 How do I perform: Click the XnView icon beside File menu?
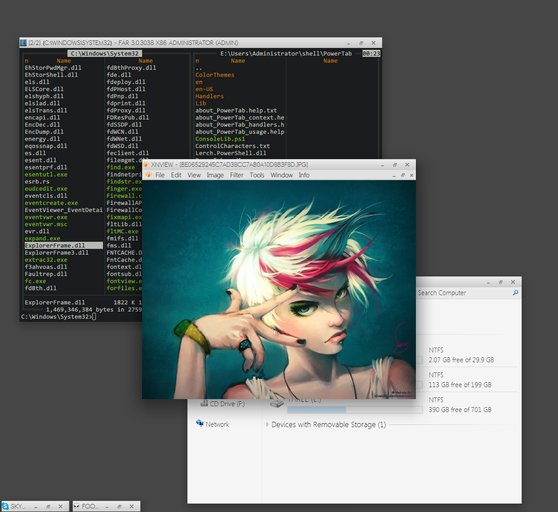click(148, 175)
